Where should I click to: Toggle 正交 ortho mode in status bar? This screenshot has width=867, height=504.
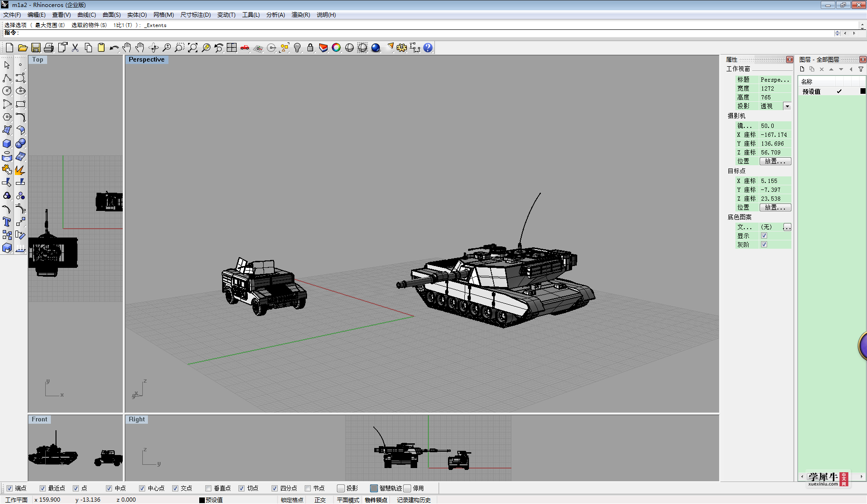click(x=320, y=500)
